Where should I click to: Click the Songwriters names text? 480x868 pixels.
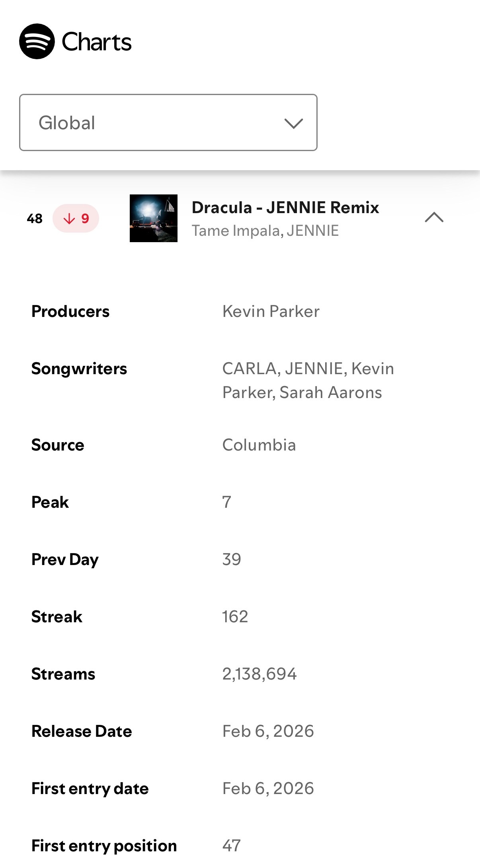[x=308, y=381]
